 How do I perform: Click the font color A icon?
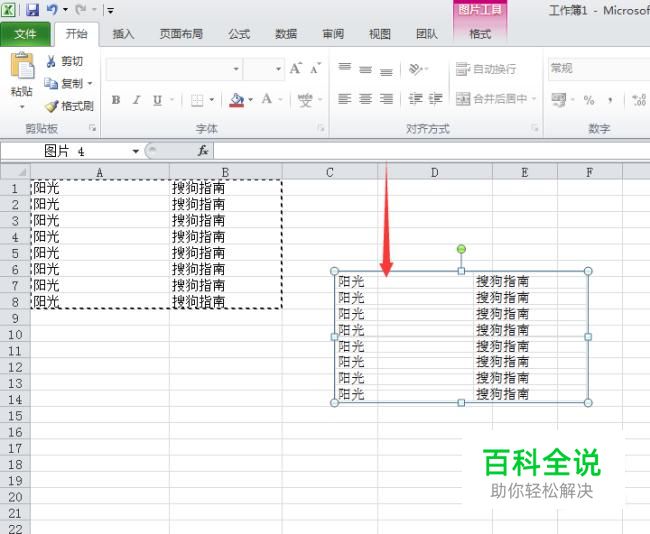pyautogui.click(x=267, y=100)
